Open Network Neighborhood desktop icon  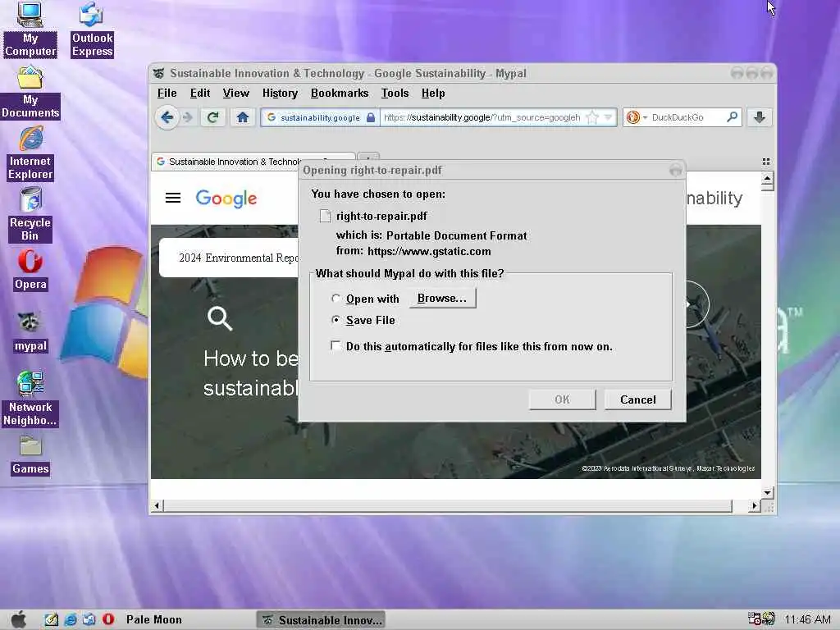(x=30, y=399)
